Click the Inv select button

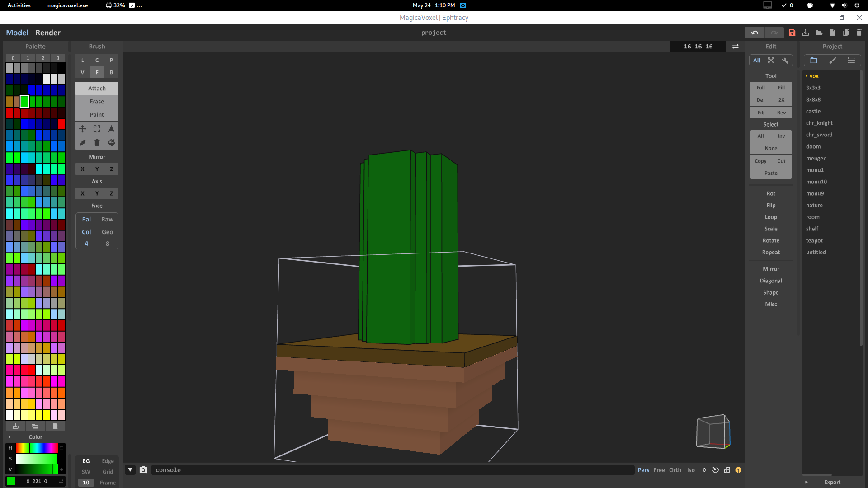coord(781,136)
